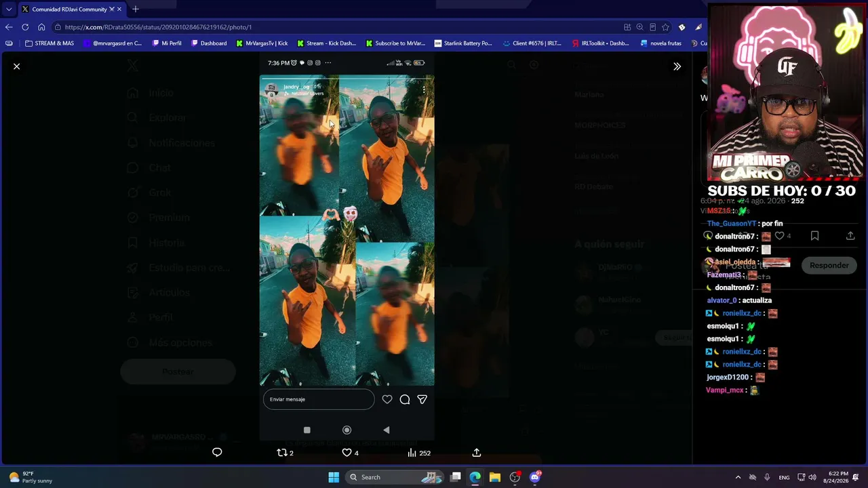Open the OBS-style app icon in taskbar
Screen dimensions: 868x488
point(515,477)
